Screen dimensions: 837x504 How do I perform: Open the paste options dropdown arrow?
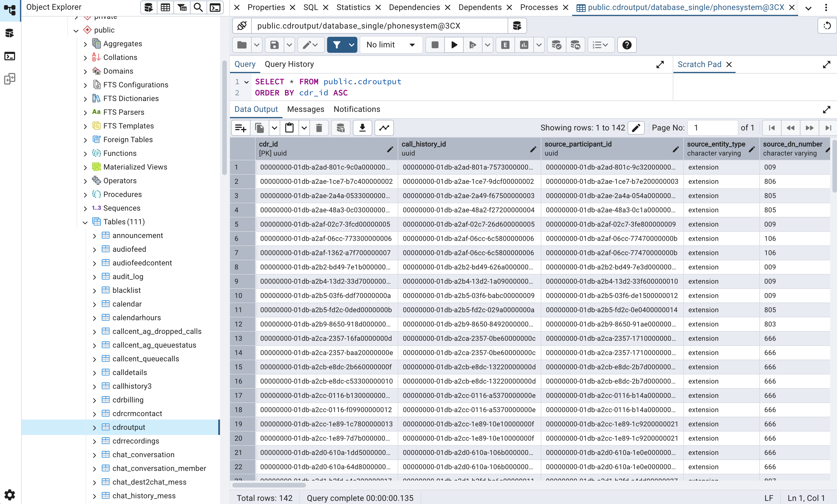pos(304,128)
